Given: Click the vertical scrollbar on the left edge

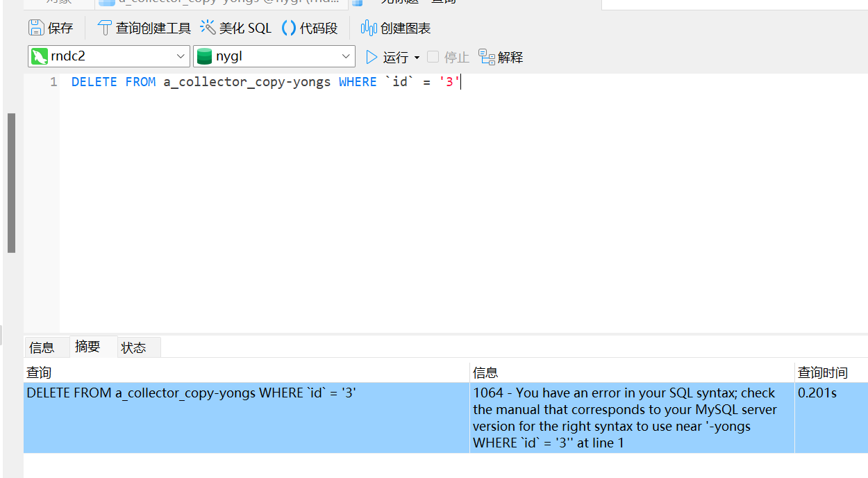Looking at the screenshot, I should tap(11, 182).
